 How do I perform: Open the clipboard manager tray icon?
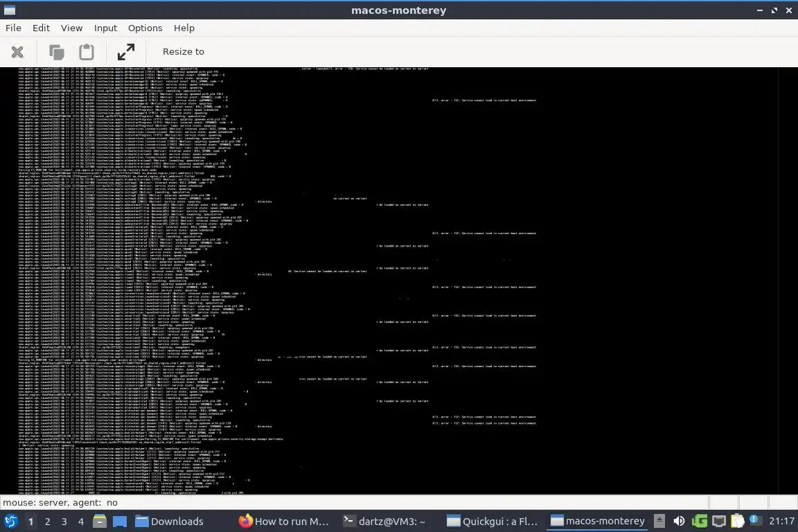[x=738, y=522]
